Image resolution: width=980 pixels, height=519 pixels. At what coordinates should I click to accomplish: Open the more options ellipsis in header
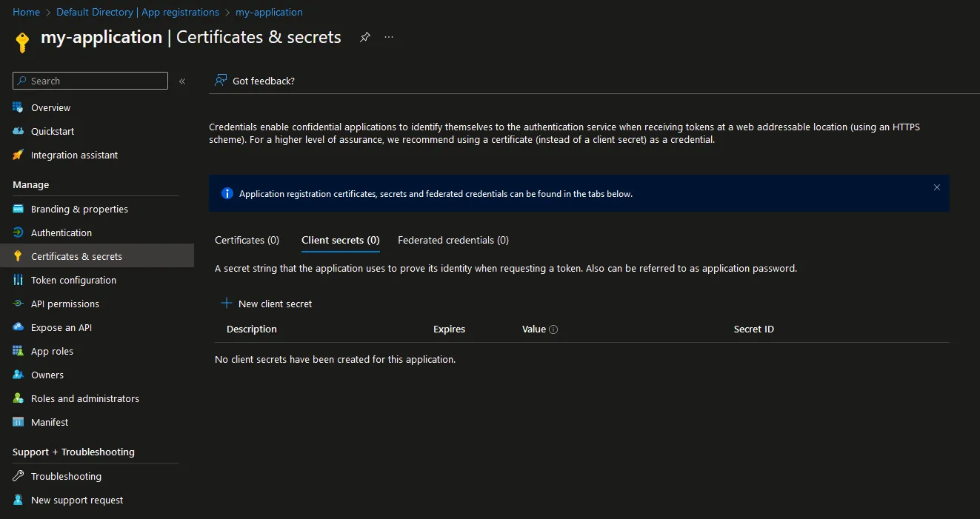click(389, 37)
